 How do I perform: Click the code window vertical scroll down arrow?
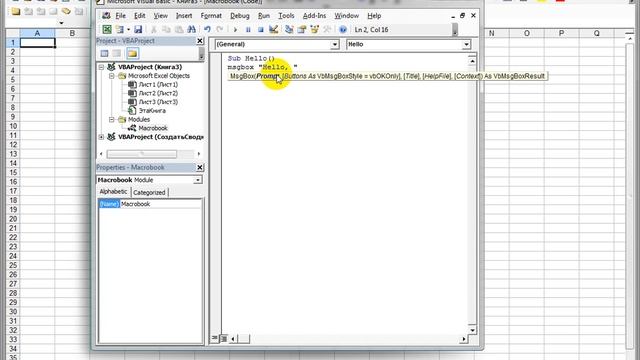point(472,330)
